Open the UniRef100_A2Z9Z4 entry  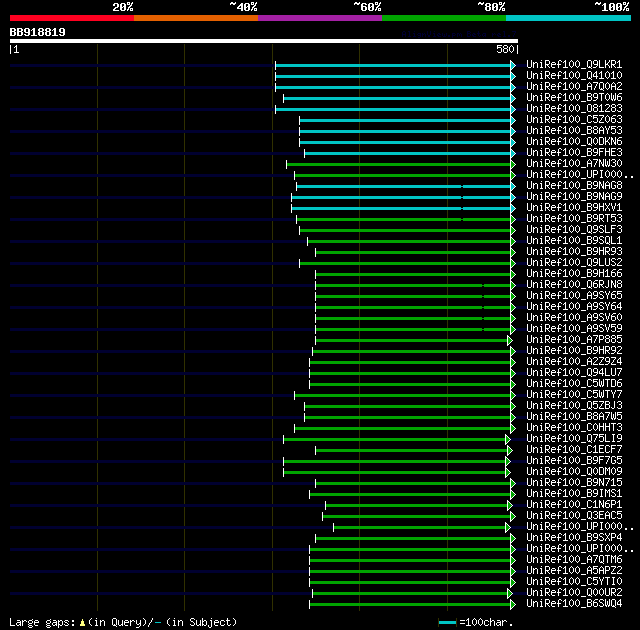[x=574, y=362]
